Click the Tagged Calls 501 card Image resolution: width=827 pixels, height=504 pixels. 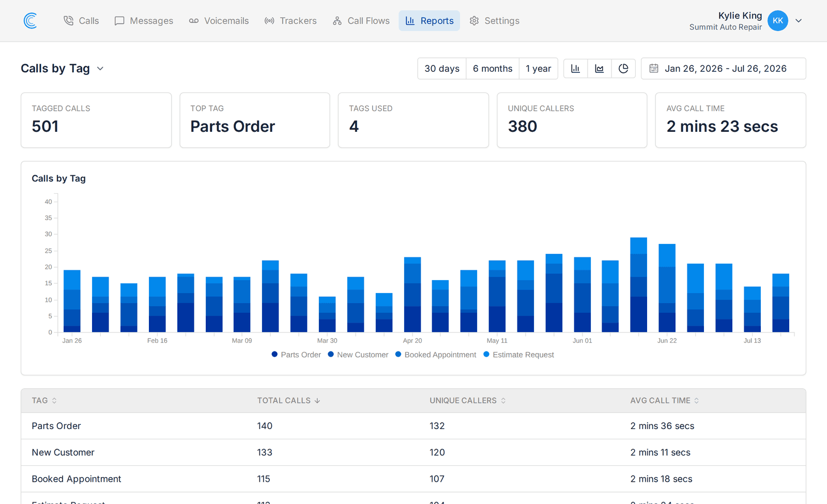click(96, 120)
